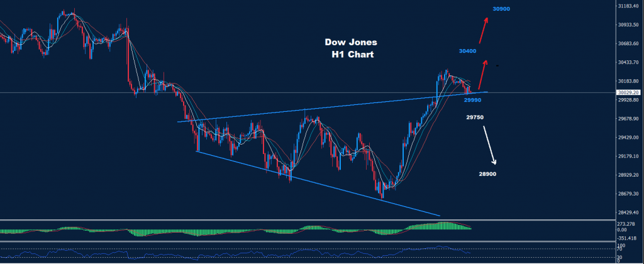Select the blue 30900 target label
This screenshot has height=264, width=644.
coord(502,9)
